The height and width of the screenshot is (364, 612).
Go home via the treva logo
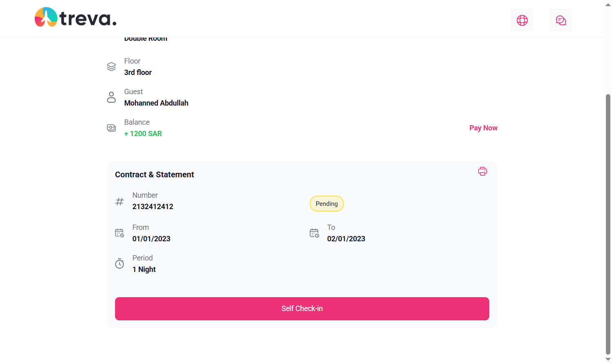click(76, 18)
